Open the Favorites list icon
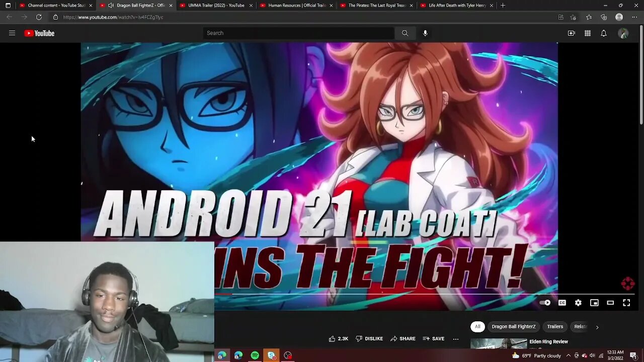This screenshot has width=644, height=362. (589, 17)
